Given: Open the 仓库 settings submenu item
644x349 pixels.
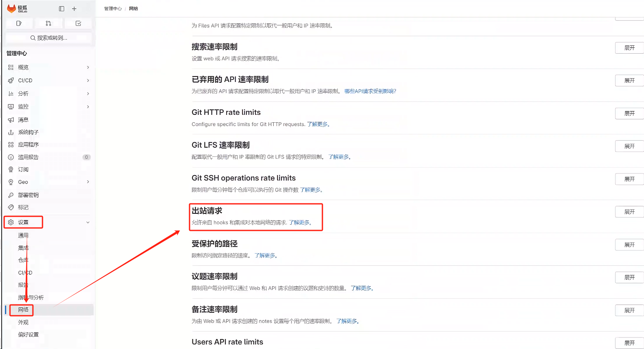Looking at the screenshot, I should pos(23,260).
